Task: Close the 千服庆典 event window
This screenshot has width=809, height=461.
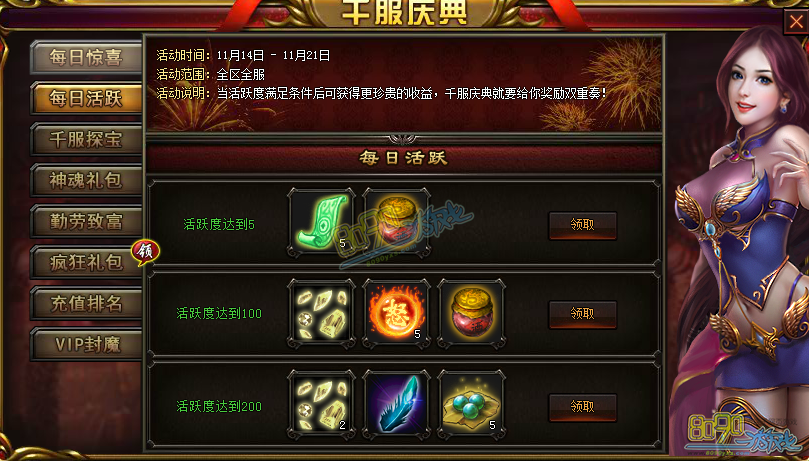Action: tap(796, 22)
